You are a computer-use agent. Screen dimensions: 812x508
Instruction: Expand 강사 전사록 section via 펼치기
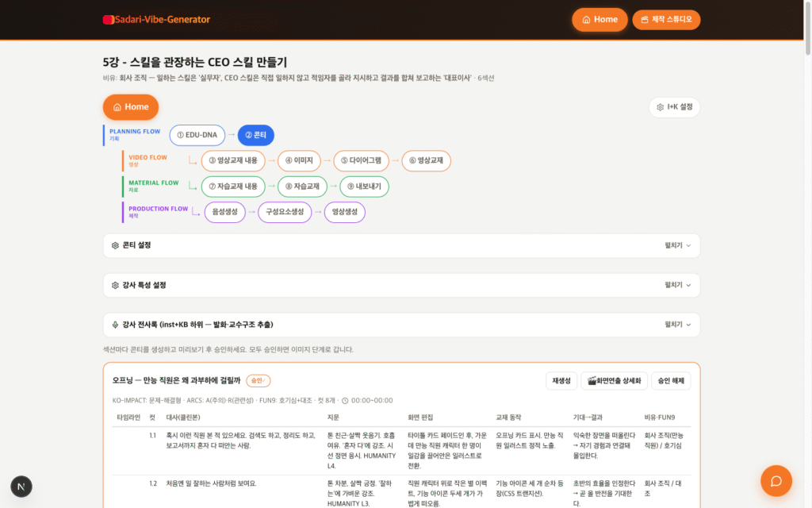677,325
